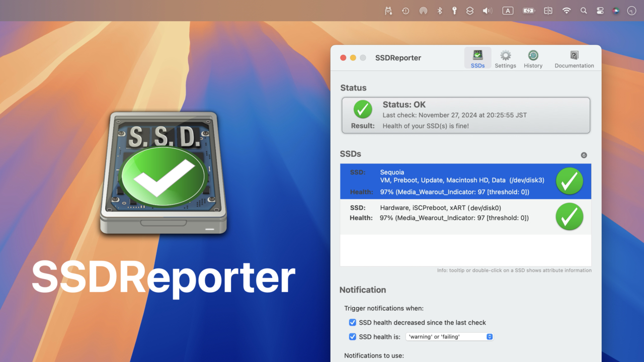Close the SSDReporter window

(344, 58)
